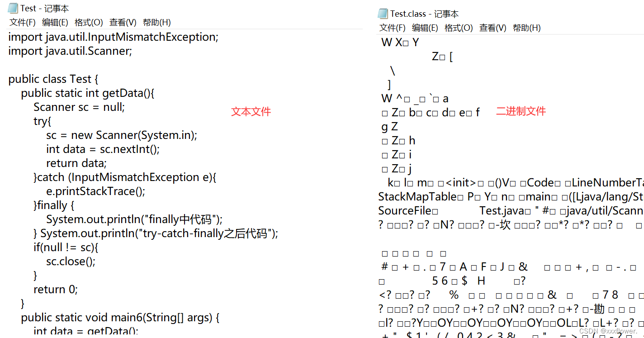Image resolution: width=644 pixels, height=338 pixels.
Task: Open 文件(F) menu in Test.class window
Action: (x=393, y=28)
